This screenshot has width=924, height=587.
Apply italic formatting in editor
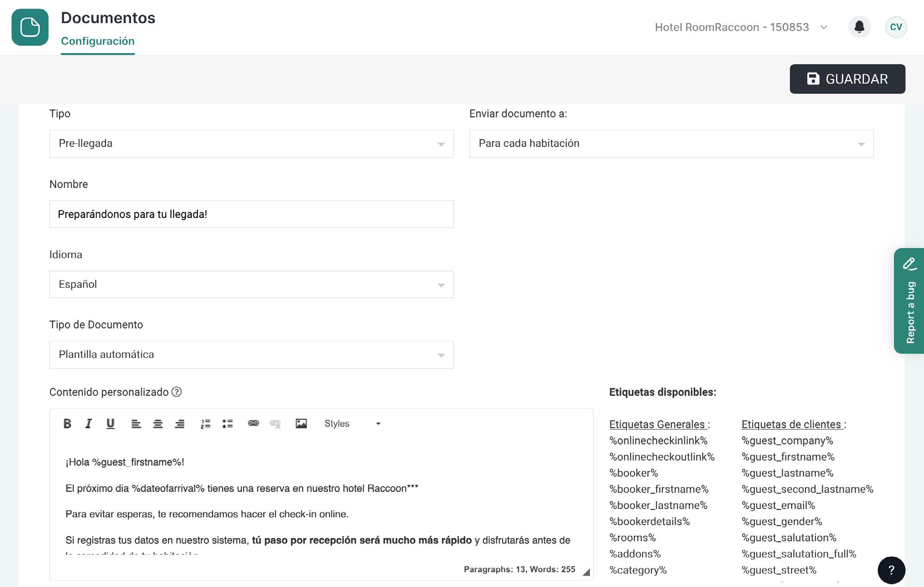click(89, 424)
